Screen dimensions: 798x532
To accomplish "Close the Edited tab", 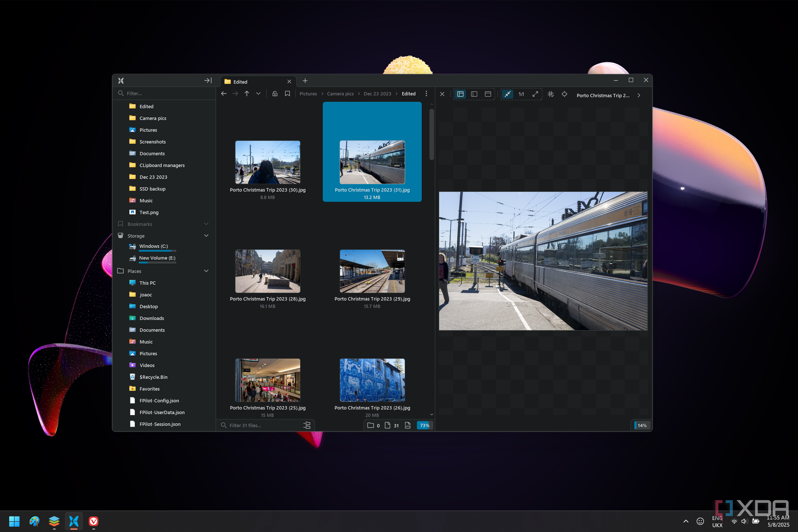I will pos(289,81).
